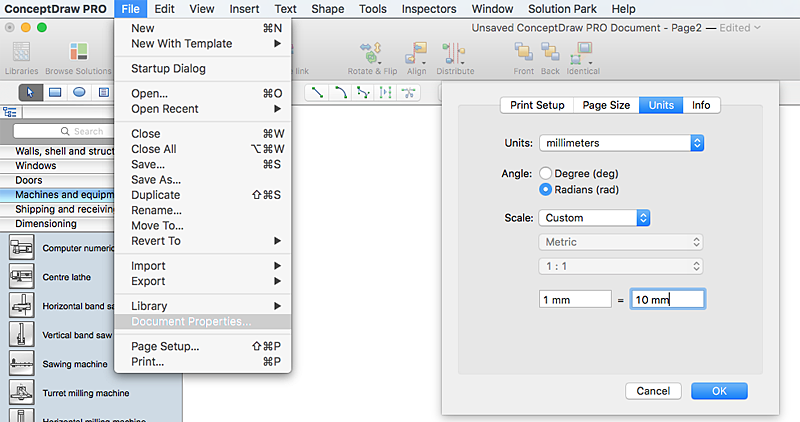Screen dimensions: 800x422
Task: Choose Document Properties from File menu
Action: 203,321
